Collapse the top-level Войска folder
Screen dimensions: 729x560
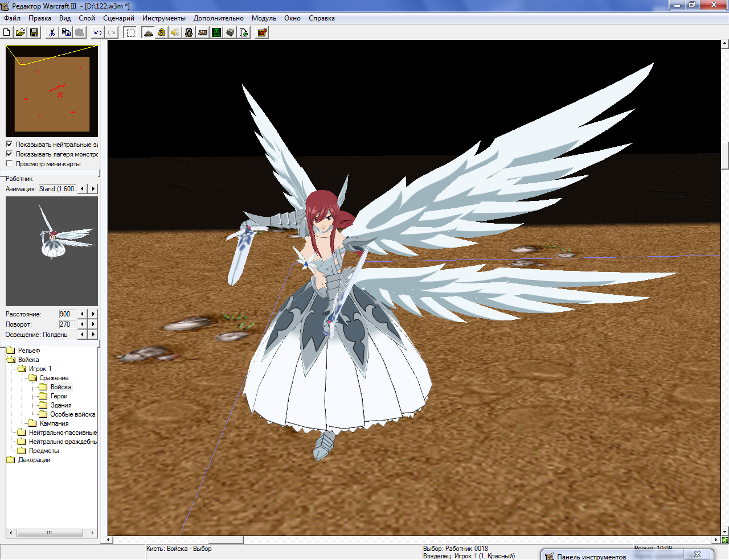11,360
